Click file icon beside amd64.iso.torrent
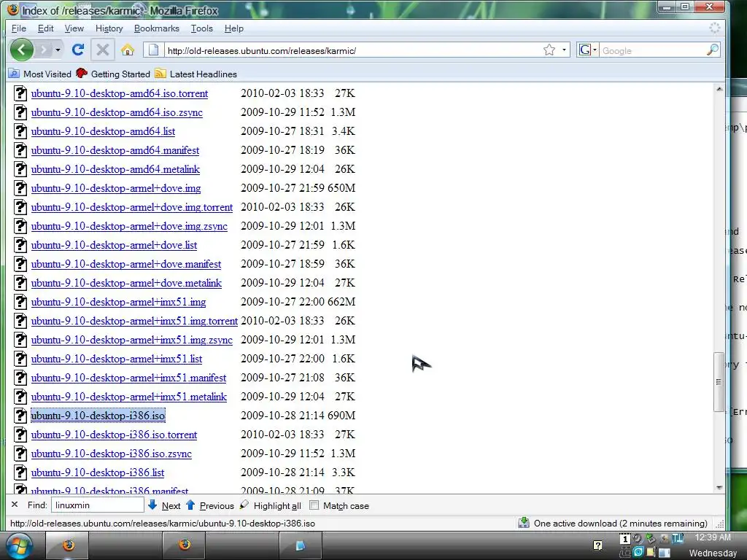The image size is (747, 560). (20, 93)
